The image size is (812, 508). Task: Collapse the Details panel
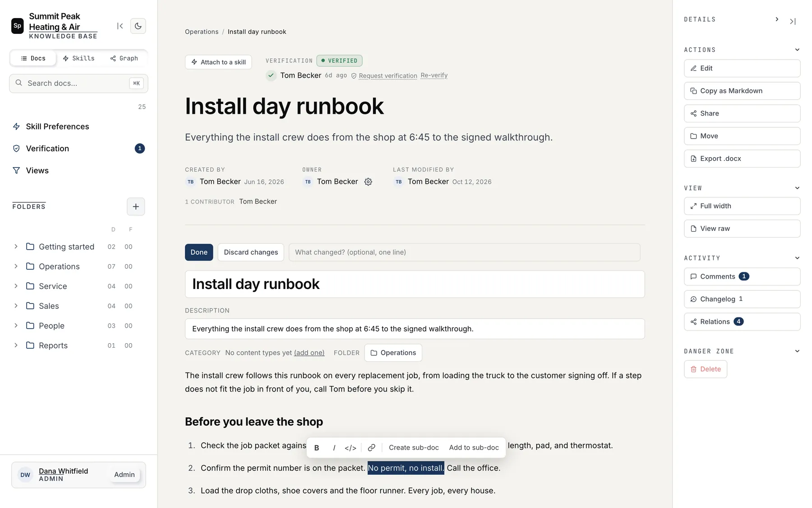tap(793, 21)
